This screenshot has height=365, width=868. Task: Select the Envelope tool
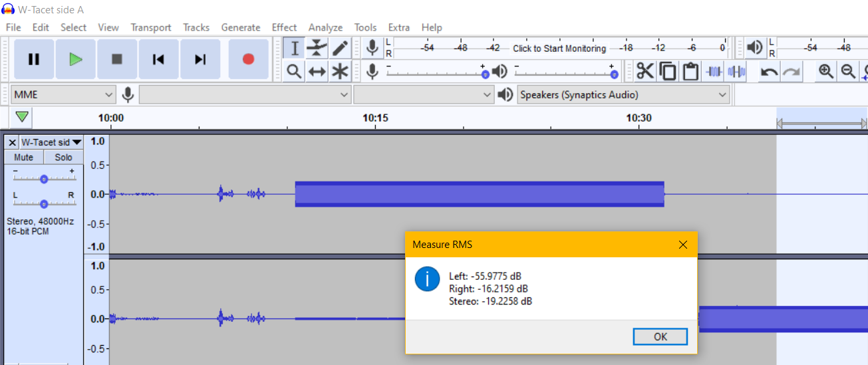click(x=317, y=48)
